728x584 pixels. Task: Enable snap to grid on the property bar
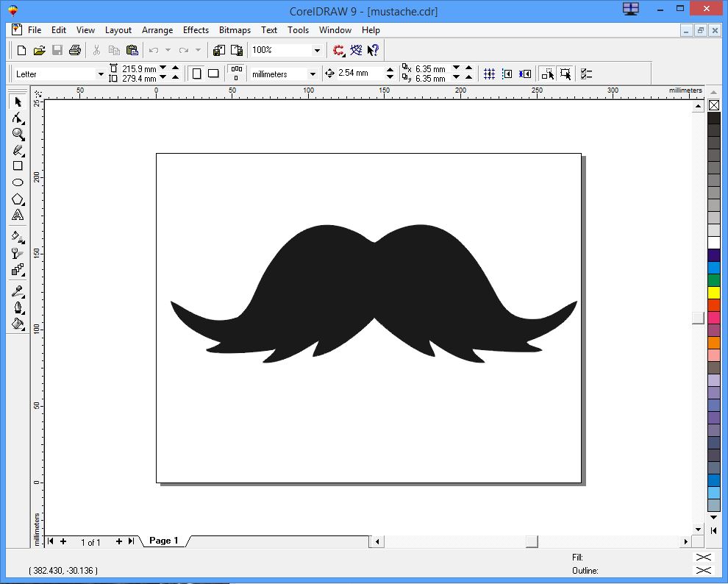pos(489,74)
